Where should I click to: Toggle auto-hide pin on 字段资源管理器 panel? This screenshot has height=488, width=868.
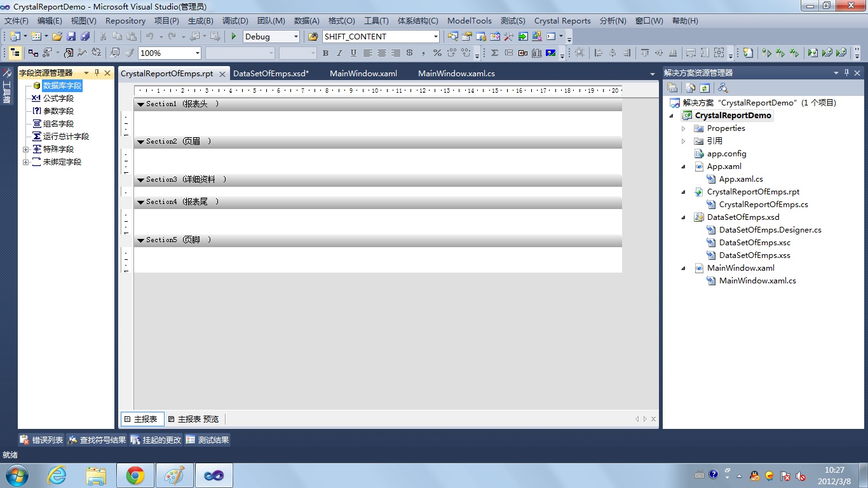97,73
